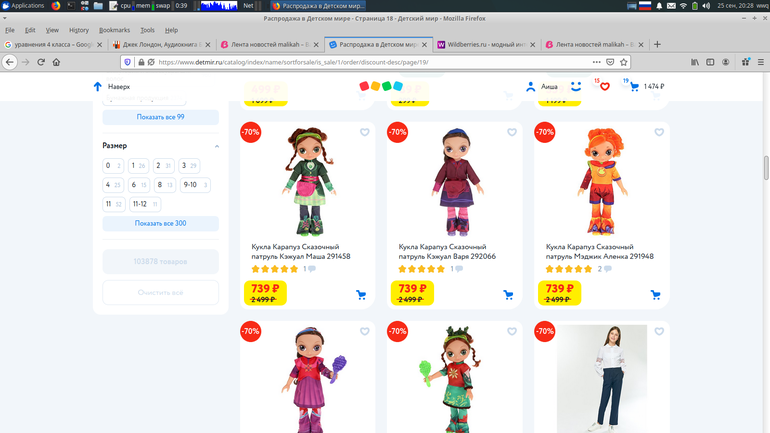Viewport: 770px width, 433px height.
Task: Favorite the Мэджик Аленка doll with heart icon
Action: [659, 132]
